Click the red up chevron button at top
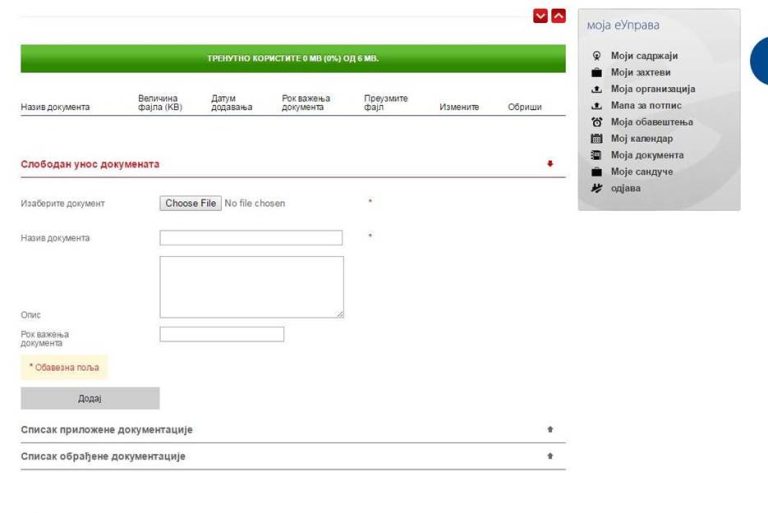The image size is (768, 513). pos(558,16)
